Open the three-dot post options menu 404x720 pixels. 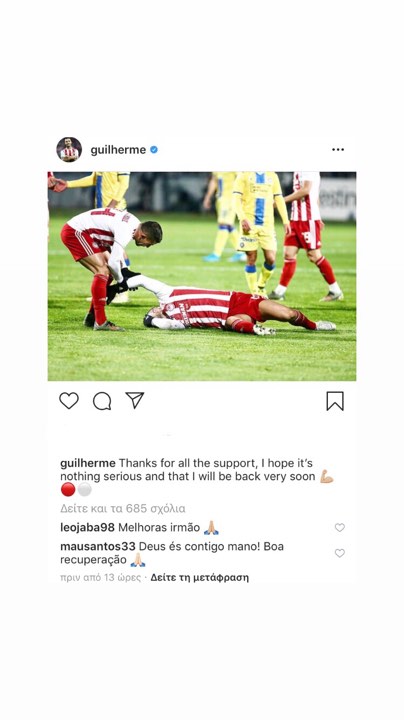point(338,150)
